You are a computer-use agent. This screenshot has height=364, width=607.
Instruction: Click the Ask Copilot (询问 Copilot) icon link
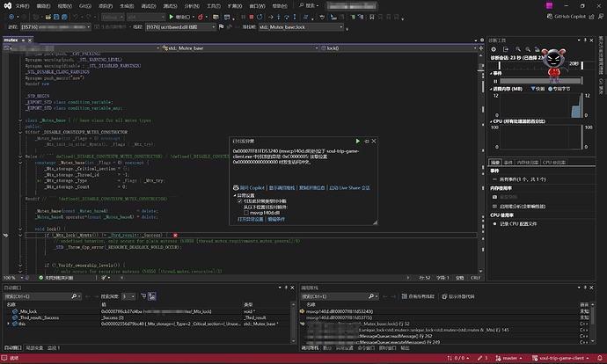[x=249, y=187]
